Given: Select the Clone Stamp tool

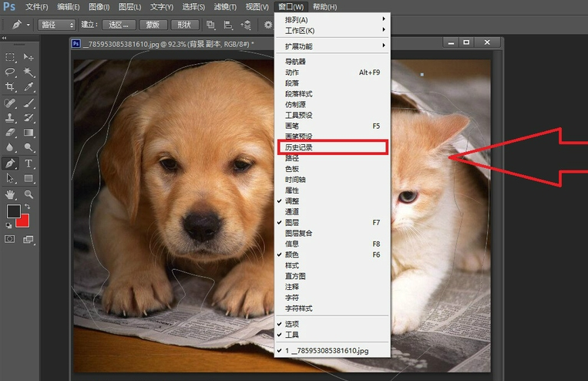Looking at the screenshot, I should (10, 117).
